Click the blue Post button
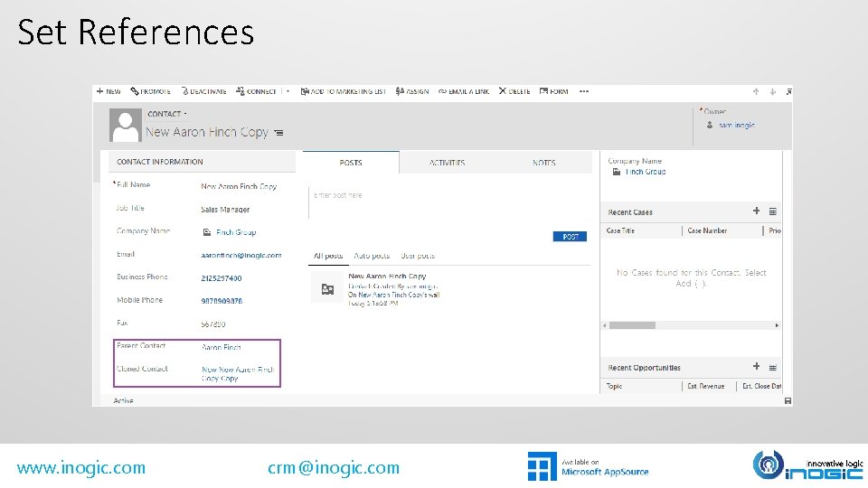The width and height of the screenshot is (868, 488). (x=570, y=237)
